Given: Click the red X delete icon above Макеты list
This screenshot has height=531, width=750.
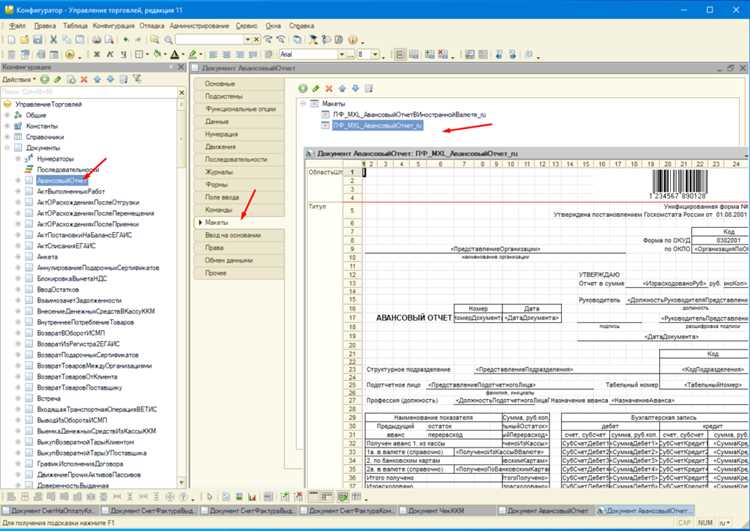Looking at the screenshot, I should click(329, 88).
